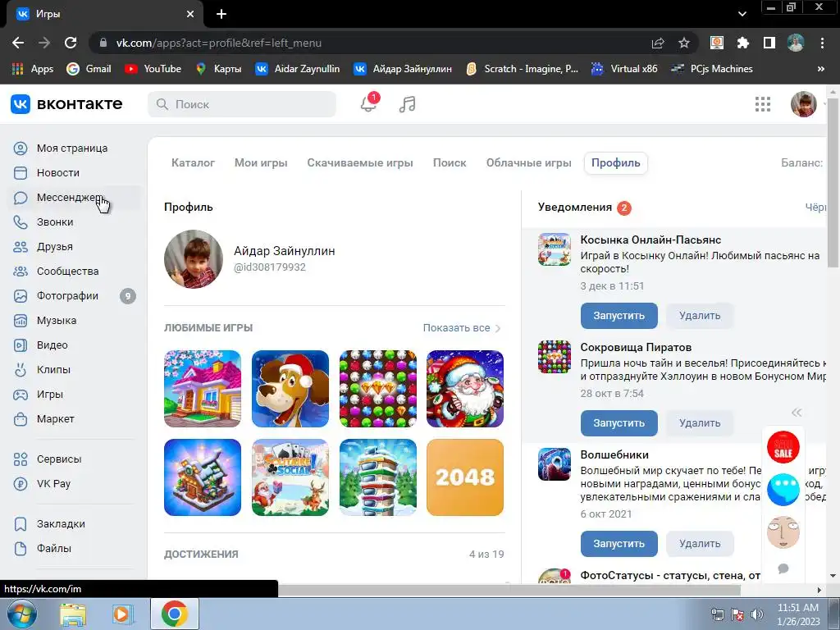Screen dimensions: 840x630
Task: Open the jewel gems game tile
Action: point(377,389)
